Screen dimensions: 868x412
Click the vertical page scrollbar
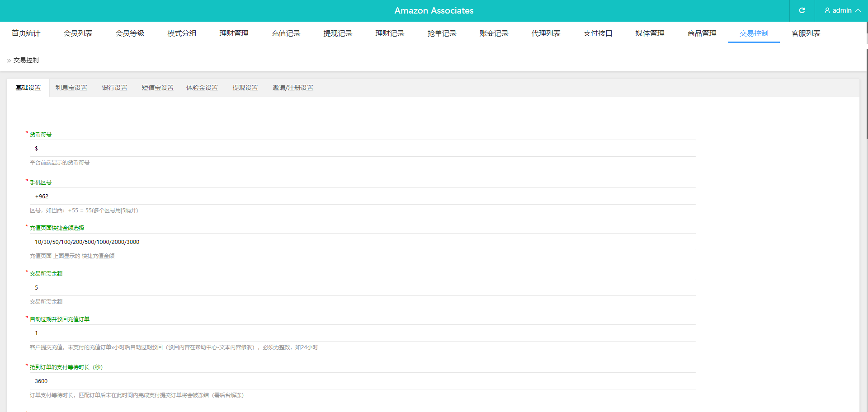866,90
